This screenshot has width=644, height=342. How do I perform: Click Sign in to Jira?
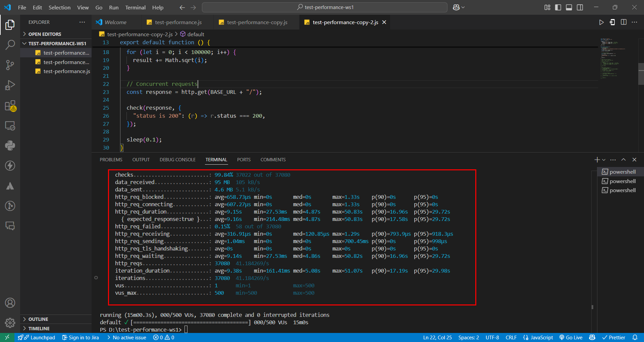[80, 338]
